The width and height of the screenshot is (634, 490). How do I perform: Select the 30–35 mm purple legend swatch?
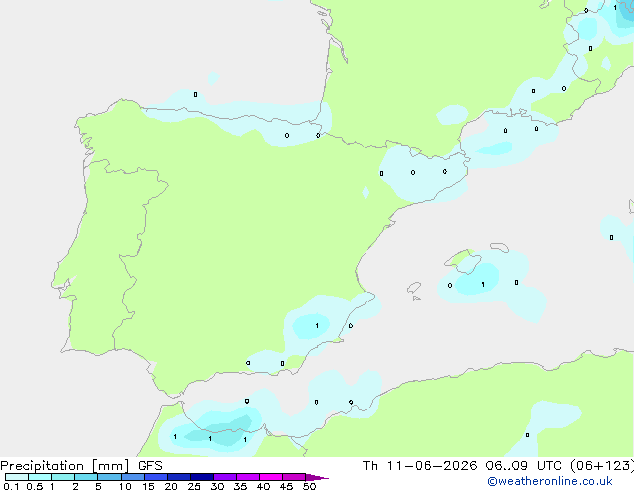point(225,477)
